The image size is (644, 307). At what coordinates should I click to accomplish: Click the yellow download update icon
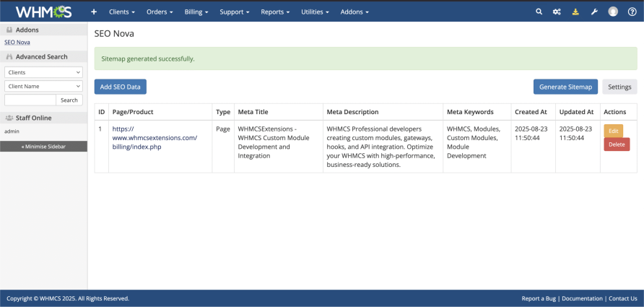[575, 12]
